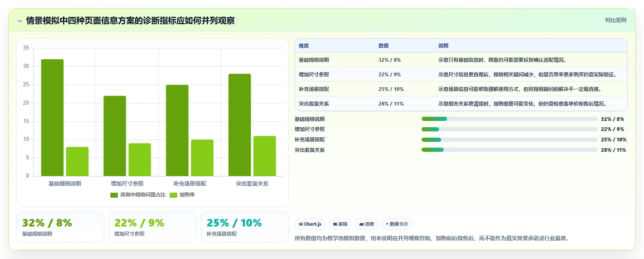Screen dimensions: 644x259
Task: Click the 说明 column header
Action: click(443, 45)
